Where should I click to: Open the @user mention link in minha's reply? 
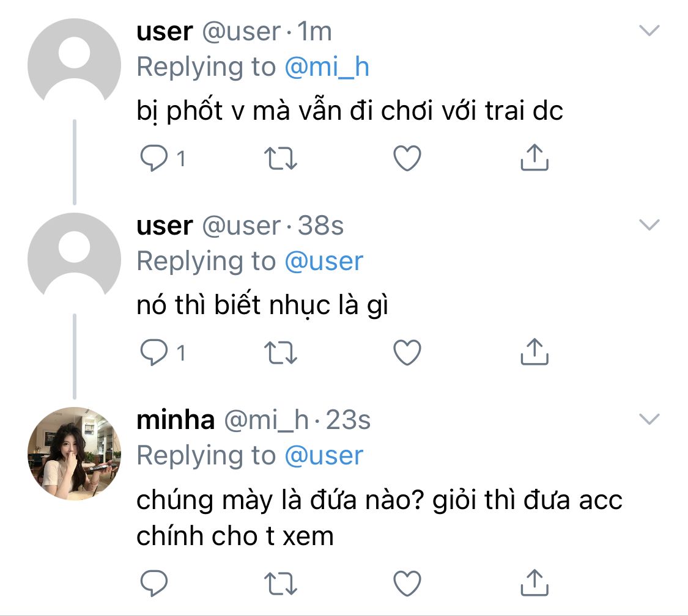(324, 456)
